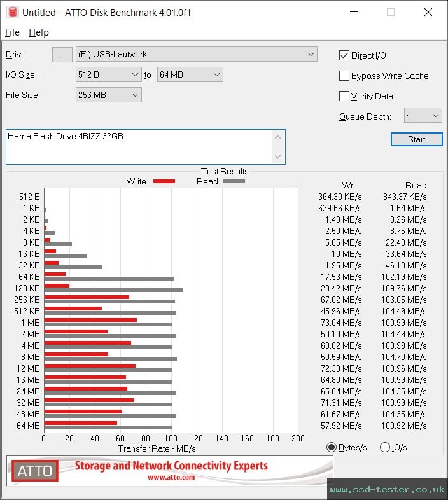Screen dimensions: 448x500
Task: Select the Bytes/s radio button
Action: pyautogui.click(x=332, y=447)
